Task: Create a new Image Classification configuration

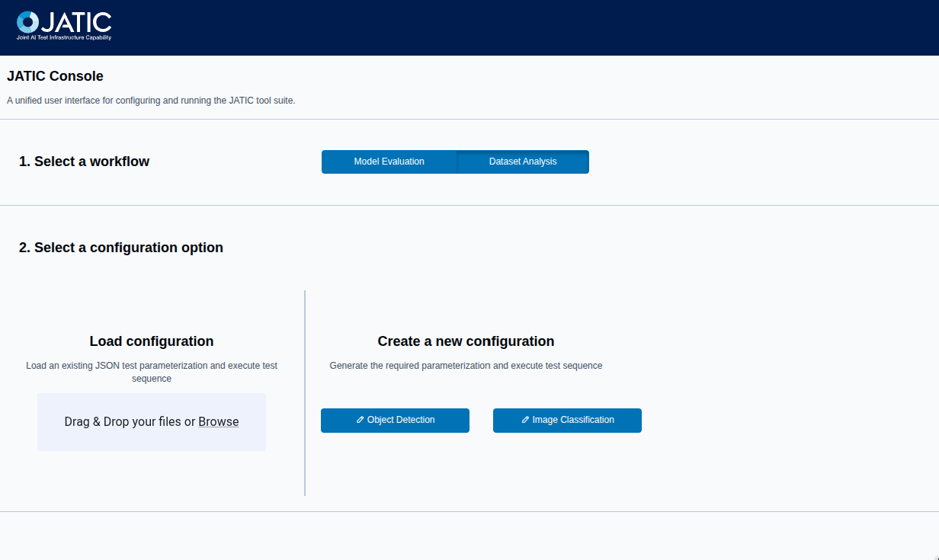Action: click(567, 420)
